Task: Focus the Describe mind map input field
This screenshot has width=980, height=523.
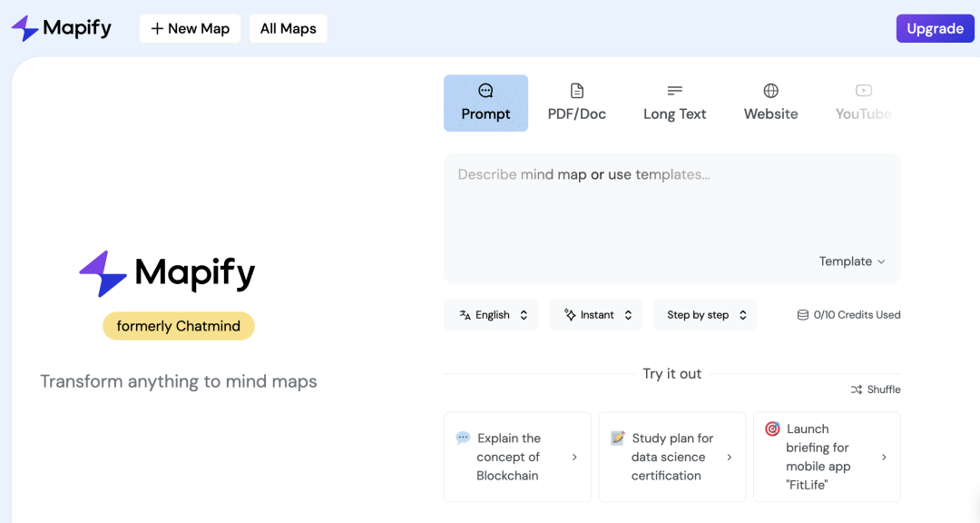Action: pyautogui.click(x=671, y=219)
